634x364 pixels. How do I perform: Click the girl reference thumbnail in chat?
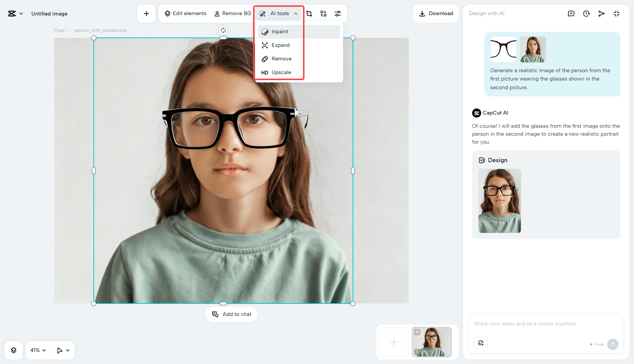point(533,50)
